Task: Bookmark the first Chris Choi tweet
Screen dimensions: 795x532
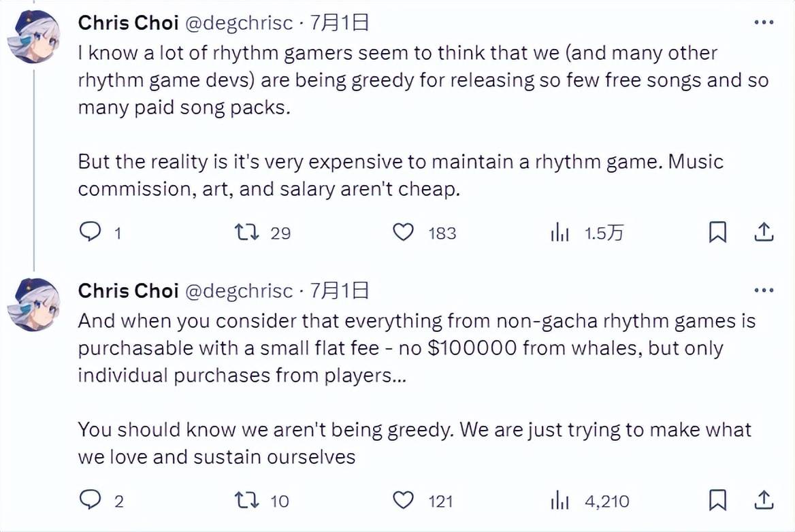Action: click(x=717, y=233)
